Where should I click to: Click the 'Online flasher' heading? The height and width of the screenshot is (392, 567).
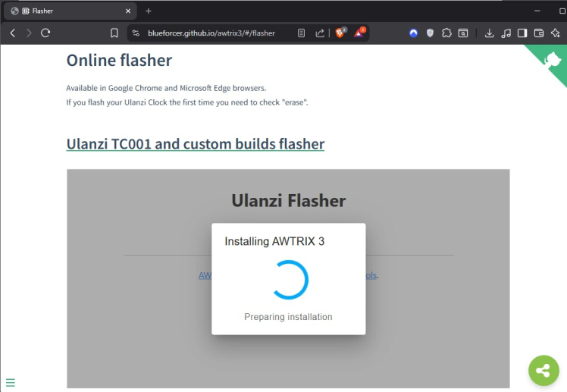click(x=119, y=61)
